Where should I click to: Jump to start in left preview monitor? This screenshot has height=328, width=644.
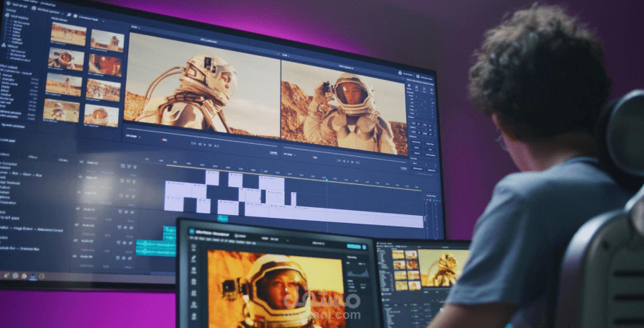(x=194, y=143)
